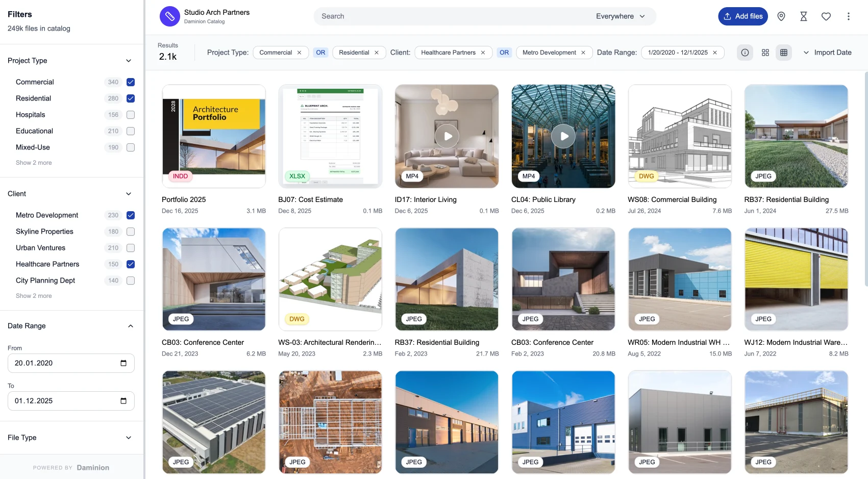The image size is (868, 479).
Task: Click the Add files button
Action: 742,16
